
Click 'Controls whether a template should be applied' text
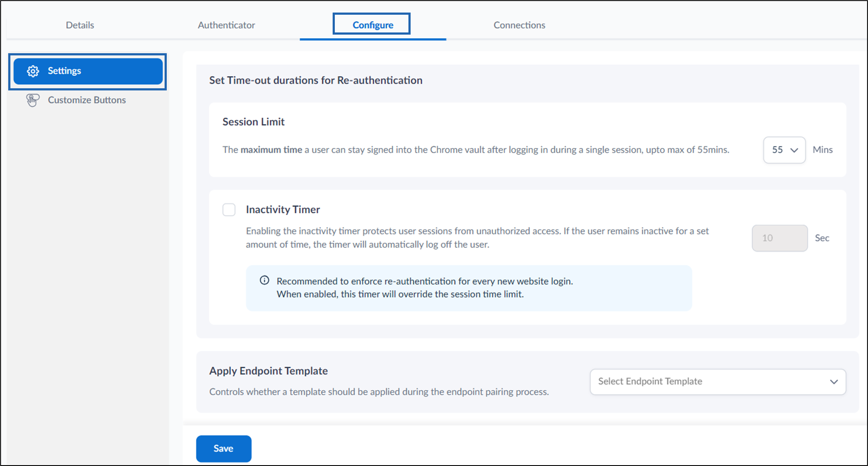[379, 392]
